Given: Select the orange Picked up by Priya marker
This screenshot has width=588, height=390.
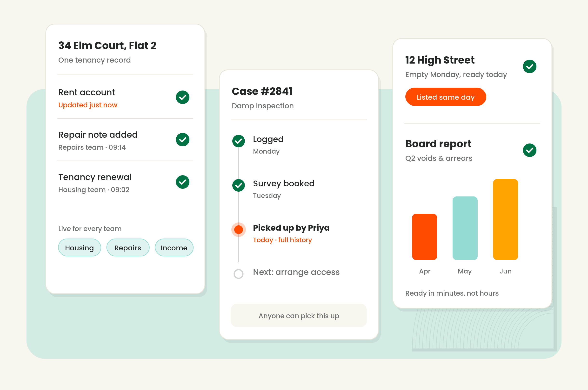Looking at the screenshot, I should tap(239, 230).
